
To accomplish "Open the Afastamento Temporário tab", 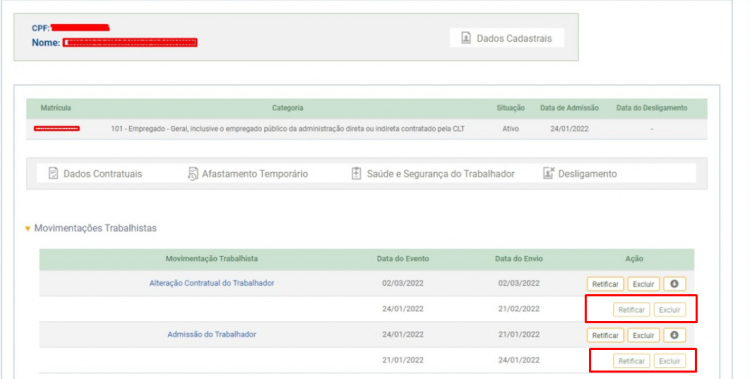I will 248,174.
